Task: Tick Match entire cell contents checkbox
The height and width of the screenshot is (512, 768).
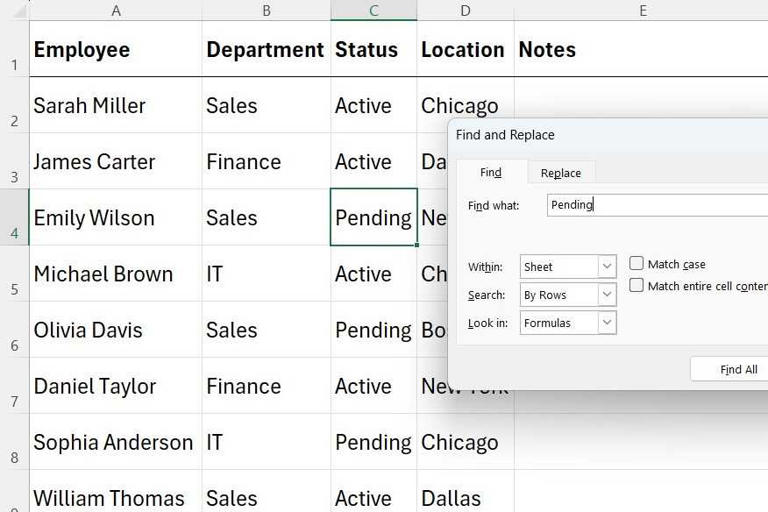Action: coord(636,285)
